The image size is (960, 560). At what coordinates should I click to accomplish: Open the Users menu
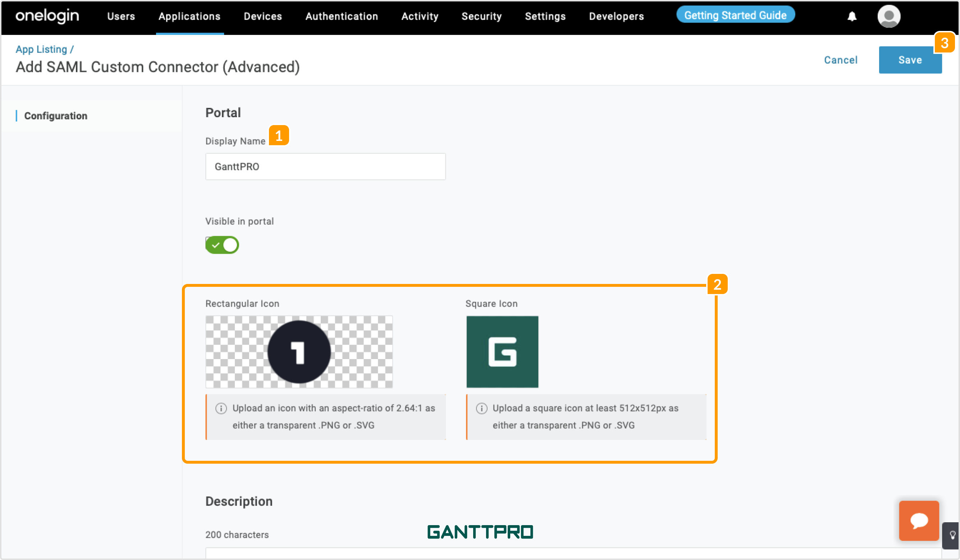[121, 17]
